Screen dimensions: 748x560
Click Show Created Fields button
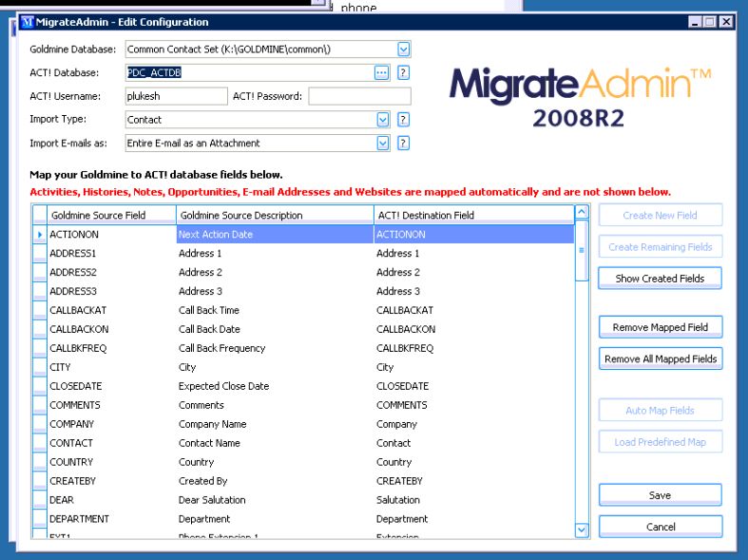661,278
